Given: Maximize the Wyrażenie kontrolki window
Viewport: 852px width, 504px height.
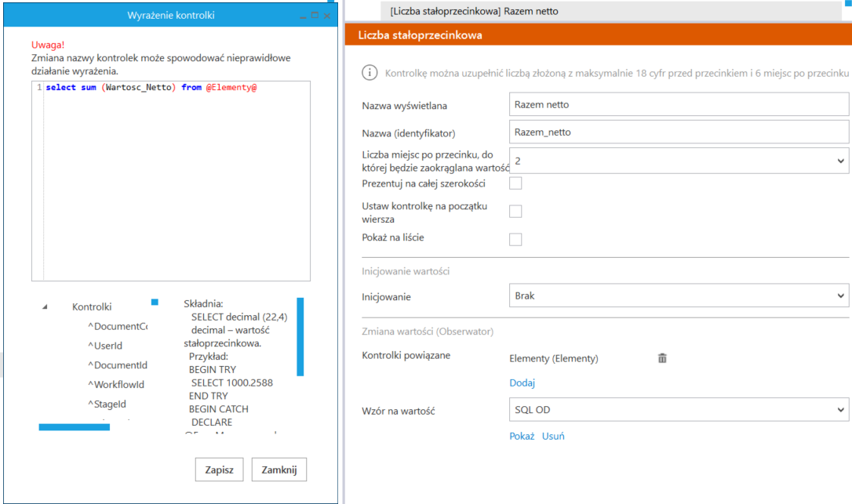Looking at the screenshot, I should tap(315, 15).
